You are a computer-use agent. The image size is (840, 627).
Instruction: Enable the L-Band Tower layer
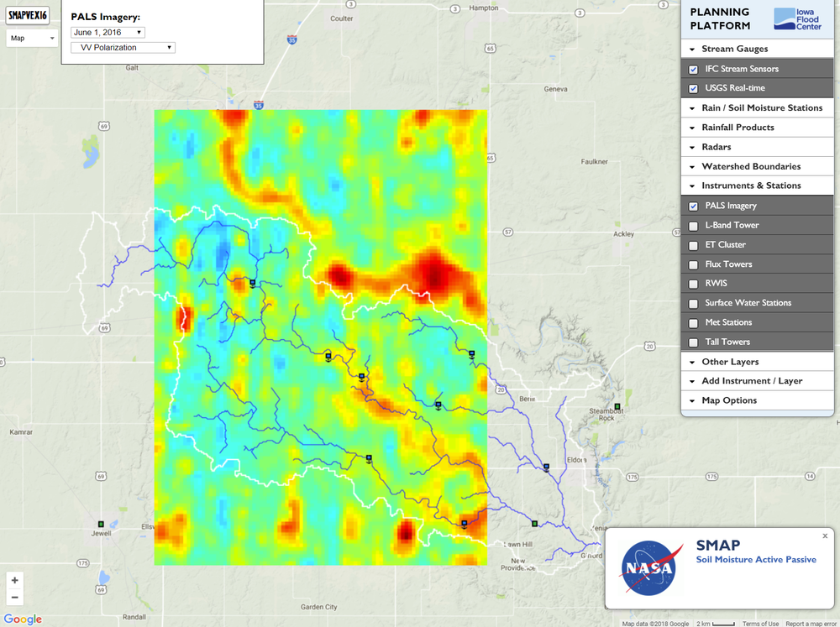click(693, 225)
